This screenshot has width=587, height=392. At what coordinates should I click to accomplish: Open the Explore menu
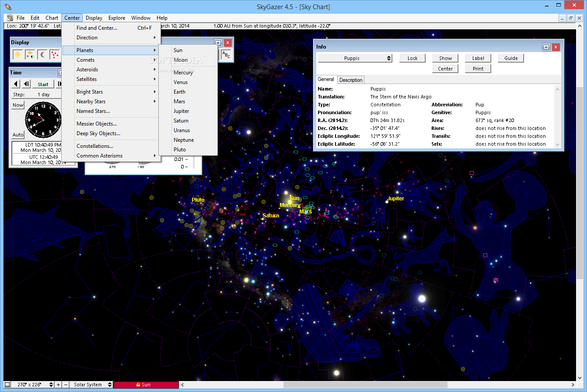point(117,18)
